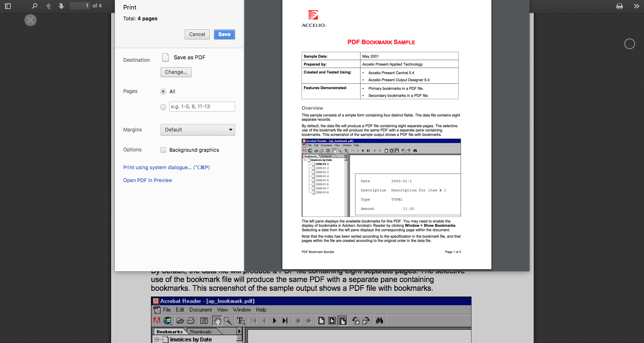Click the first page icon in Acrobat toolbar
The height and width of the screenshot is (343, 644).
[x=254, y=321]
